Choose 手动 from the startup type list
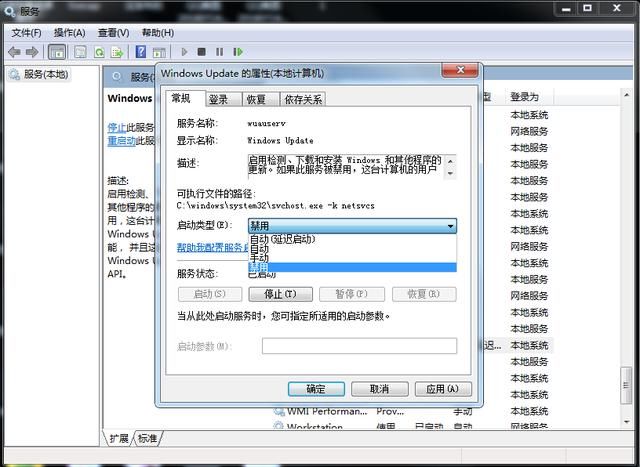Image resolution: width=640 pixels, height=467 pixels. [352, 258]
